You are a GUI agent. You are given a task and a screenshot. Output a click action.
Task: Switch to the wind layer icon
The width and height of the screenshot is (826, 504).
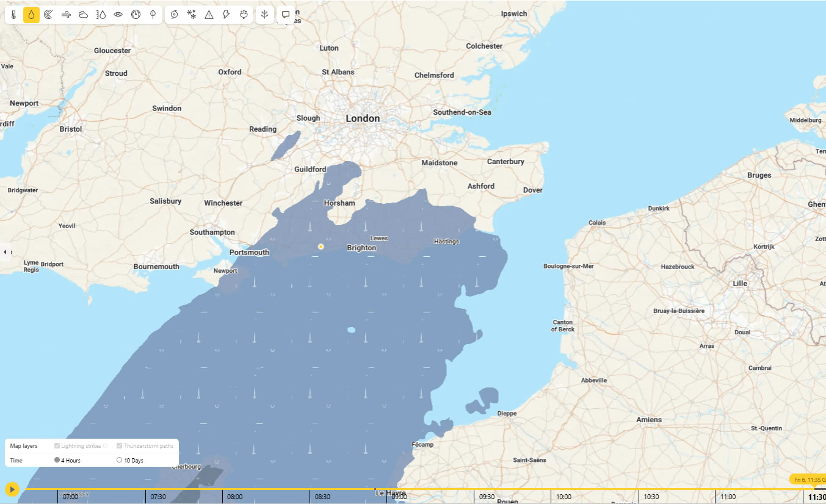coord(66,15)
